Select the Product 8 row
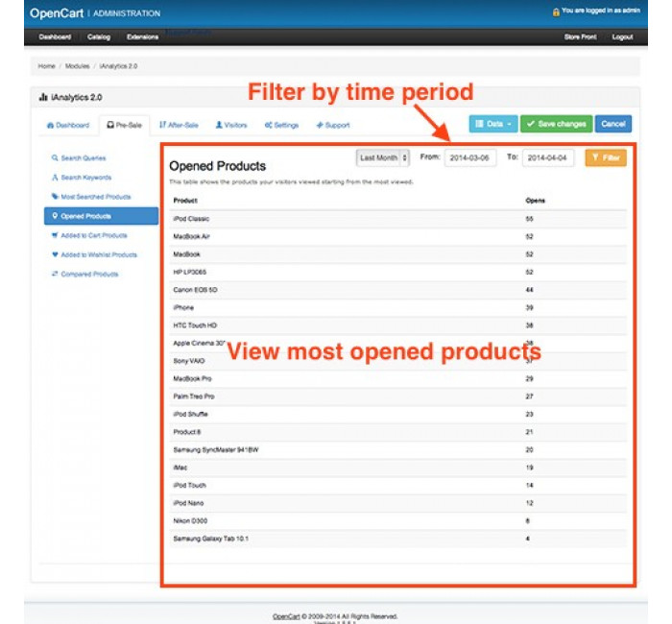The width and height of the screenshot is (672, 624). [397, 432]
